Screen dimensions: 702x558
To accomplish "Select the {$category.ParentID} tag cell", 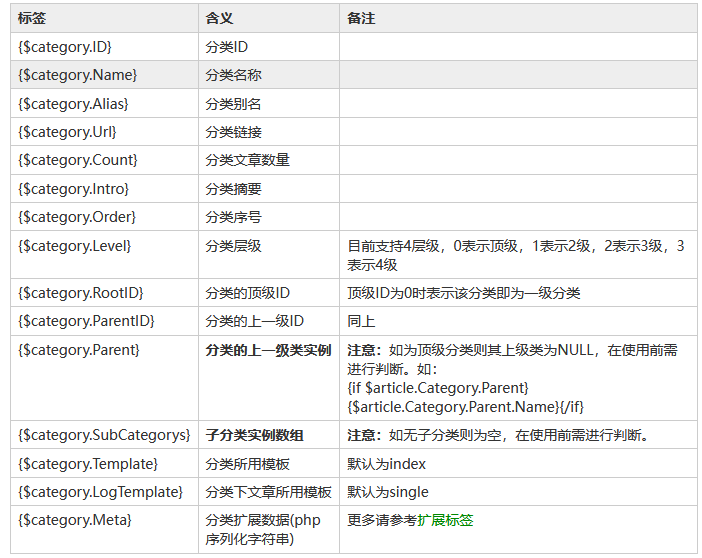I will coord(104,321).
